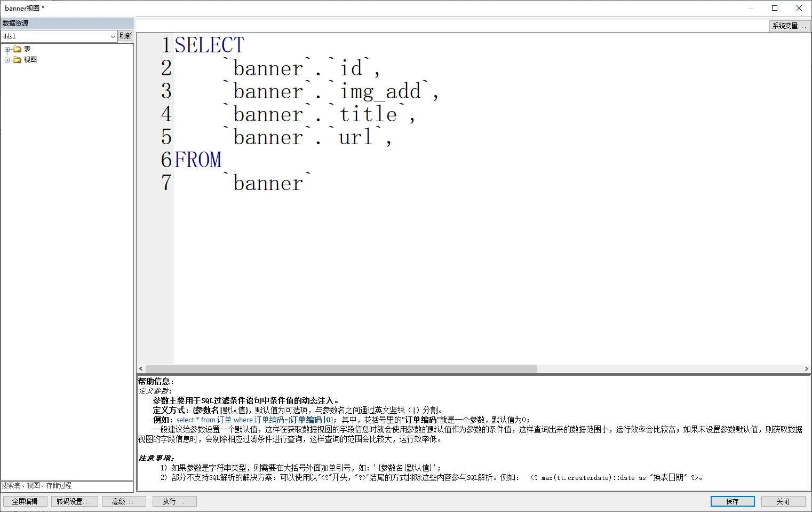Click the horizontal scrollbar left arrow
This screenshot has width=812, height=512.
click(x=141, y=368)
